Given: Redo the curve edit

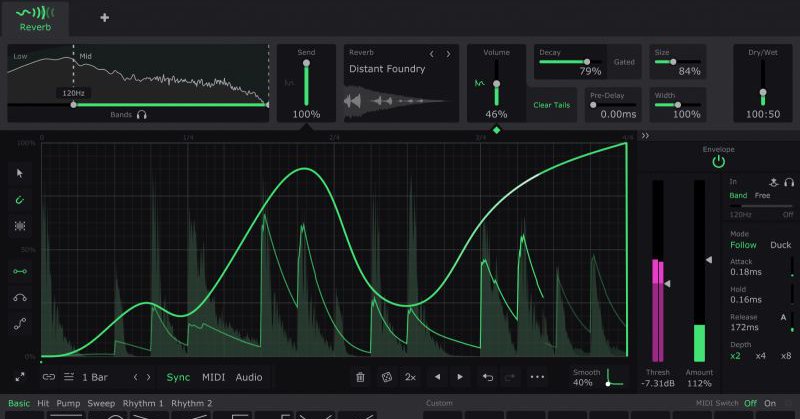Looking at the screenshot, I should [510, 377].
